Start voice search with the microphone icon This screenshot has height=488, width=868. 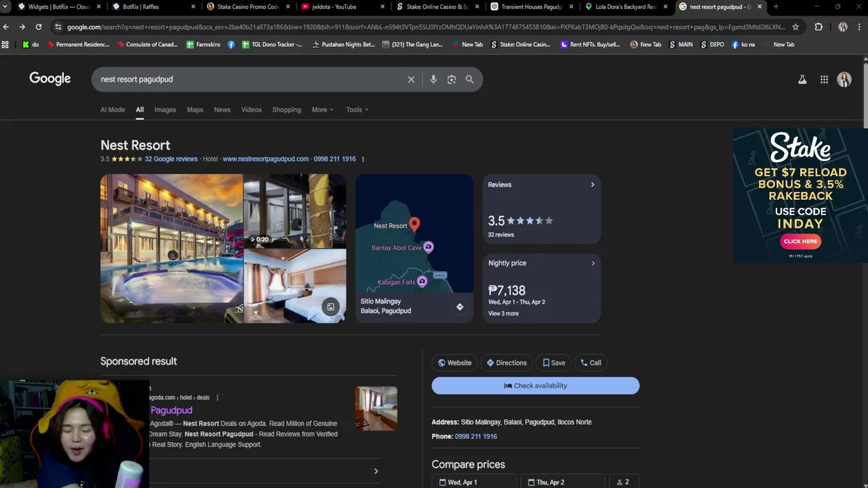pos(433,79)
